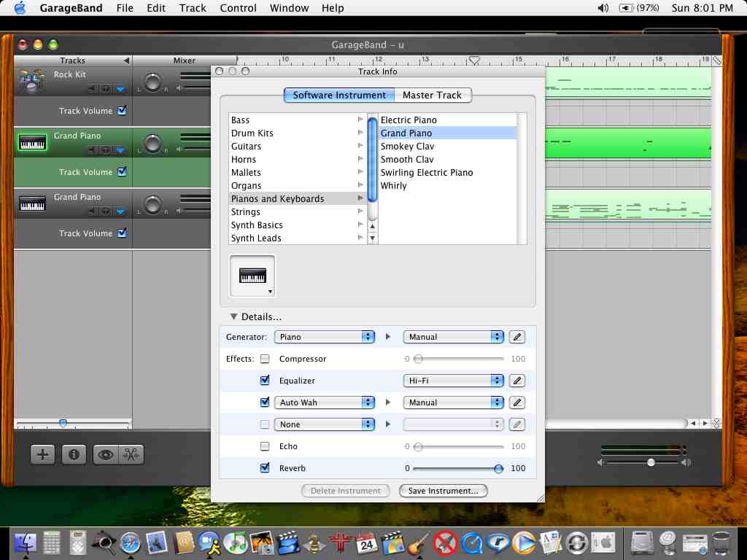Enable the Compressor effect checkbox
This screenshot has height=560, width=747.
[265, 359]
